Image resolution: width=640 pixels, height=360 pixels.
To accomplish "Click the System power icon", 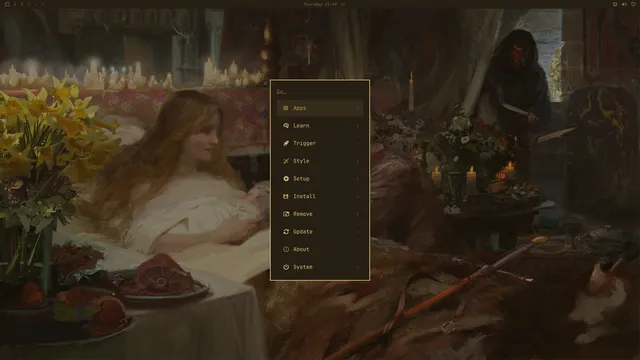I will pyautogui.click(x=286, y=267).
